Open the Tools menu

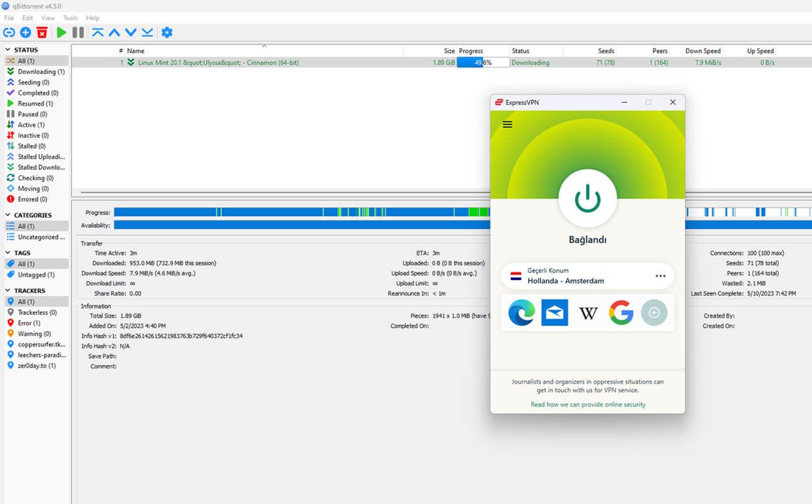71,18
